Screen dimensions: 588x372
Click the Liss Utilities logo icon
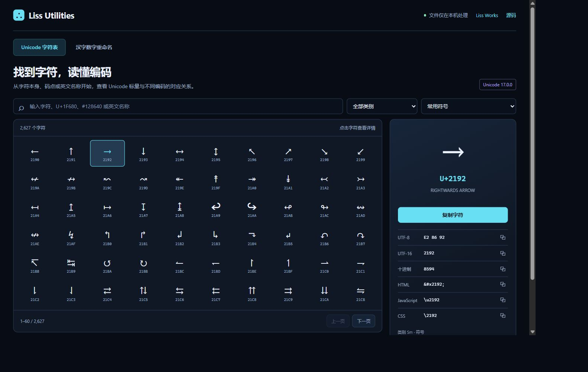19,15
